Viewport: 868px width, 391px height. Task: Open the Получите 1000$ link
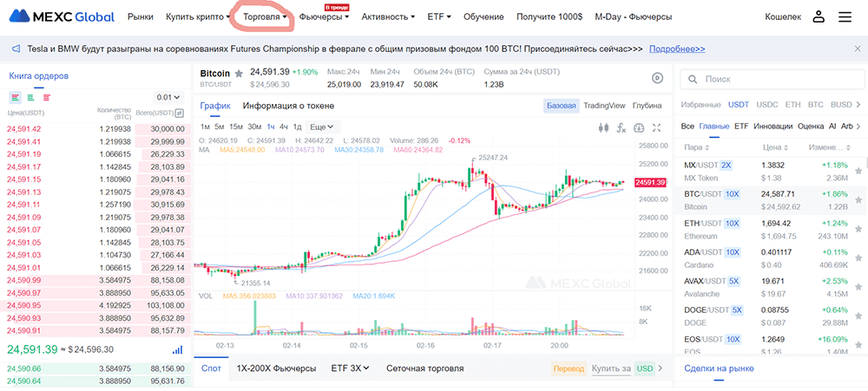coord(549,16)
